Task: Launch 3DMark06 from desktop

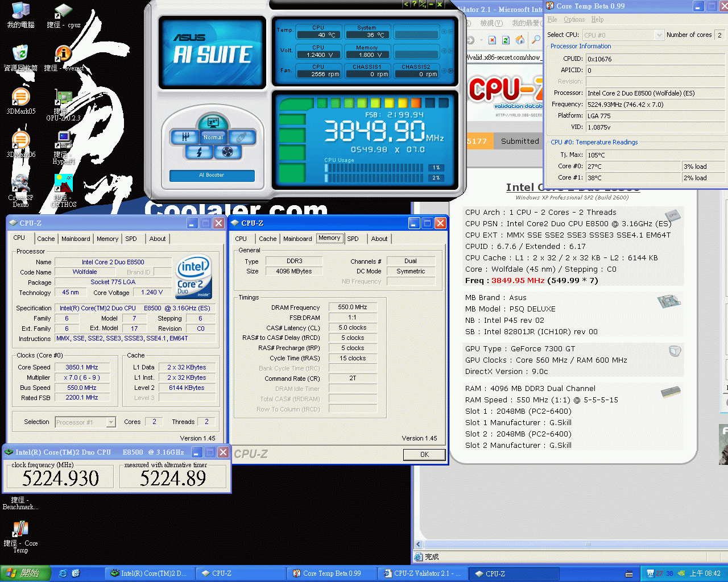Action: 20,145
